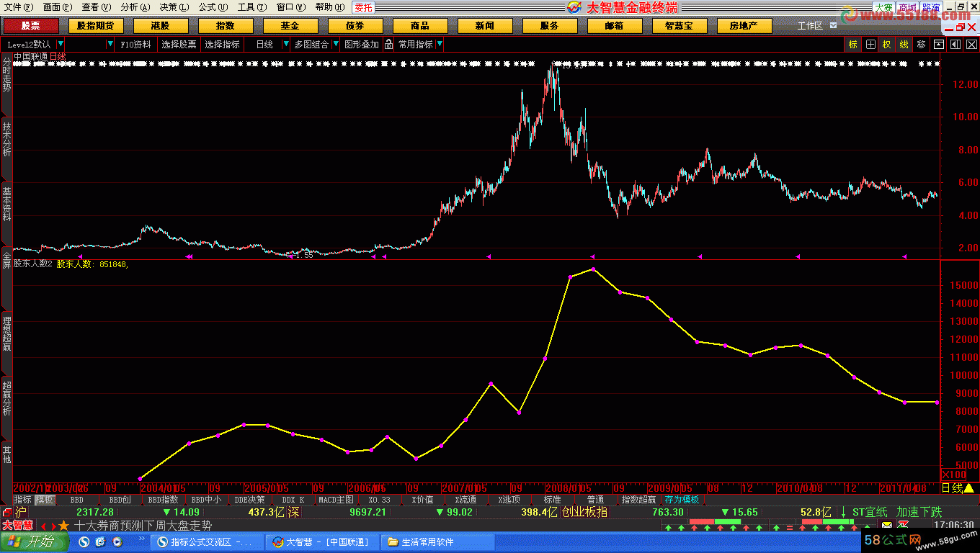Click the 港股 market button
The image size is (980, 553).
click(160, 26)
